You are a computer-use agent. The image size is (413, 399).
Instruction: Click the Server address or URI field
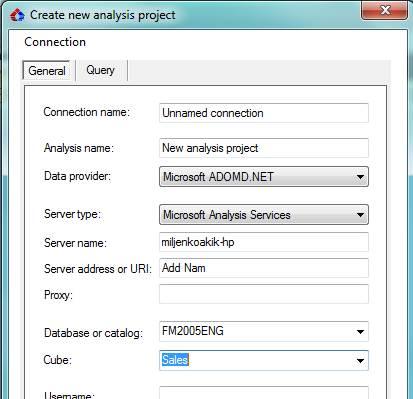point(264,268)
